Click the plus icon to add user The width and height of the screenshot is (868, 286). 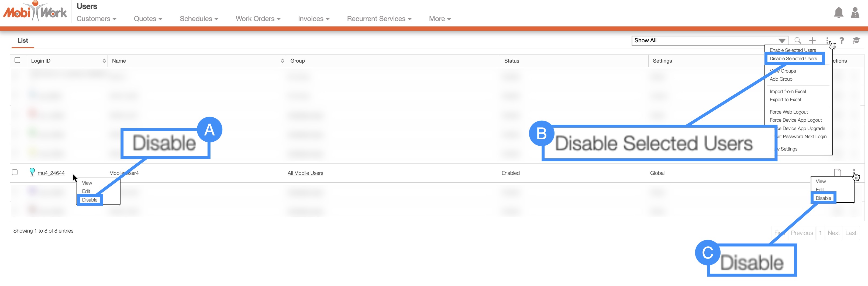pos(812,40)
